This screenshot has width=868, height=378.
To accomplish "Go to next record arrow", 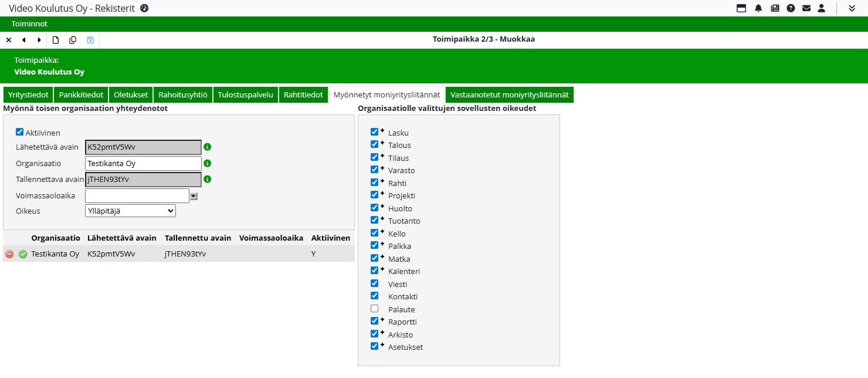I will coord(39,40).
